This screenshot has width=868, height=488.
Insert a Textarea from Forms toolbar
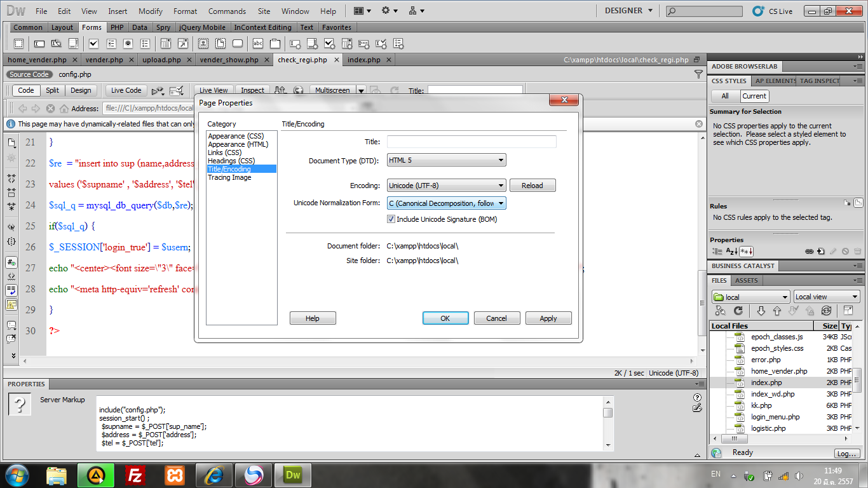(x=73, y=44)
